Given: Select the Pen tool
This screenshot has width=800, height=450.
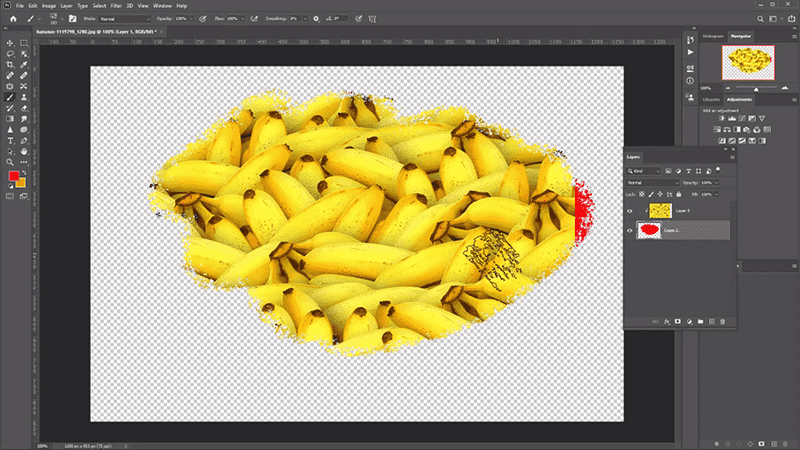Looking at the screenshot, I should tap(23, 141).
